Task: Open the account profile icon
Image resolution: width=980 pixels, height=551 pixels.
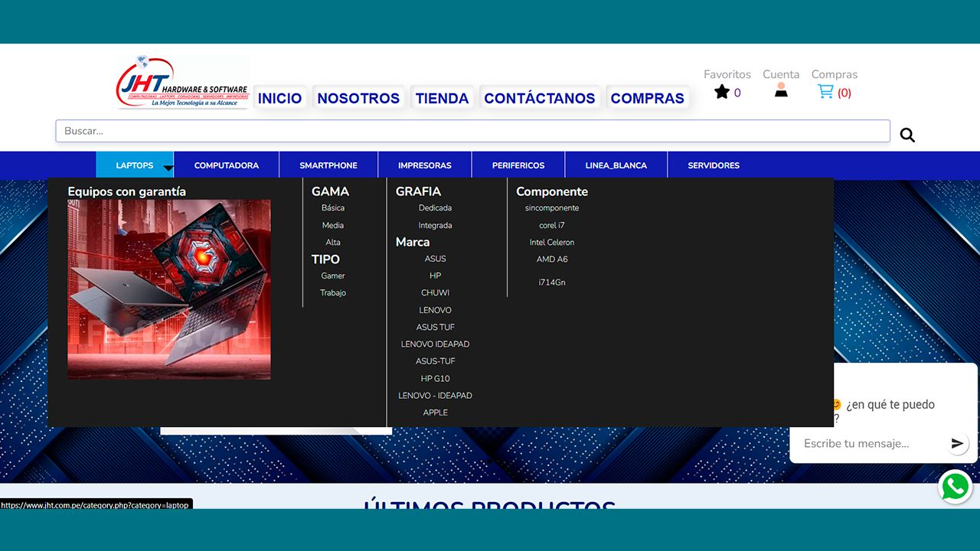Action: pos(781,90)
